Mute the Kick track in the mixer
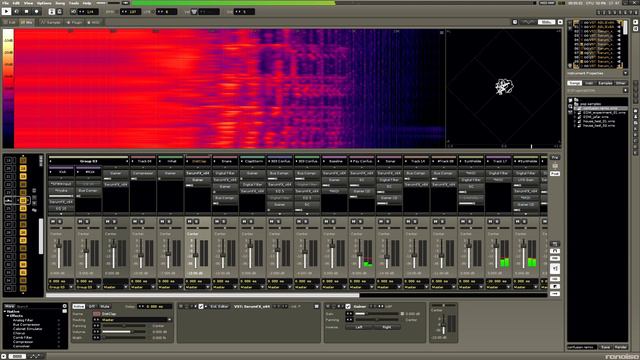The image size is (640, 360). tap(53, 221)
